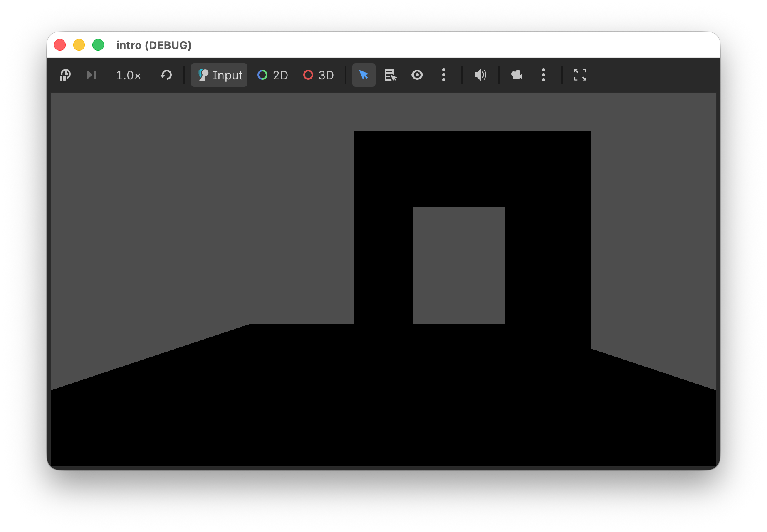
Task: Reset the game speed with the circular arrow
Action: pos(166,75)
